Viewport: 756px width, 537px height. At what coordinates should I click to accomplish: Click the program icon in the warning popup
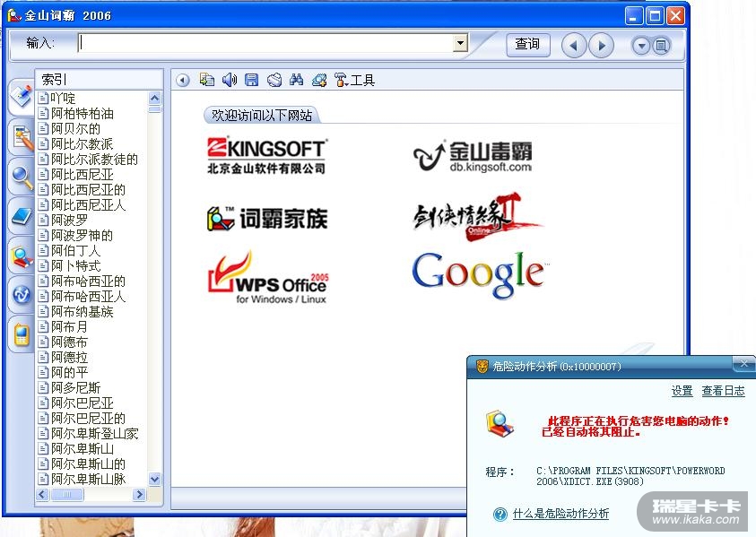tap(500, 424)
